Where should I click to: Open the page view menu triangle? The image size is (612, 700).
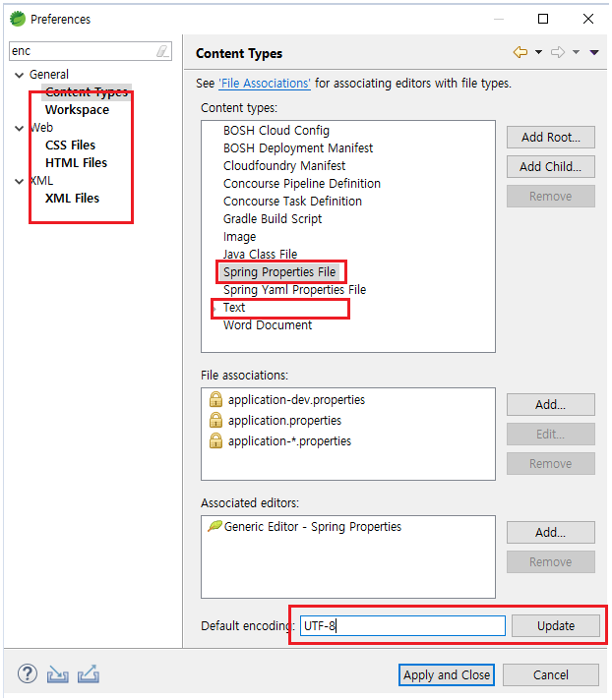(x=594, y=53)
